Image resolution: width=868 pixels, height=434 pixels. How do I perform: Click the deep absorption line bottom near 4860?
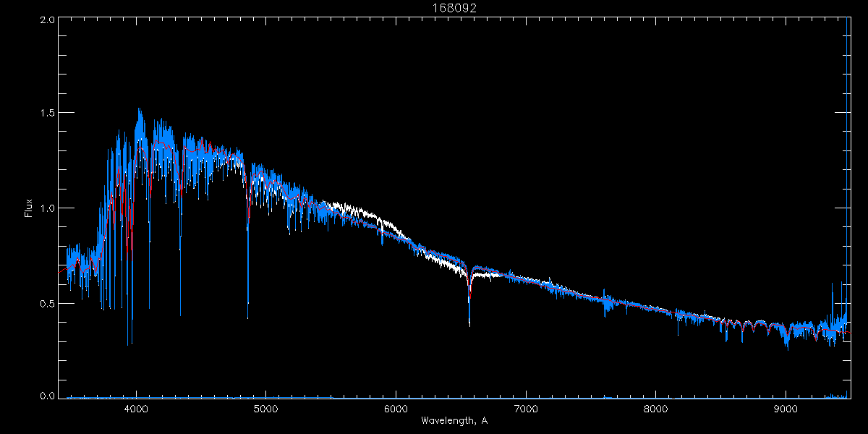pyautogui.click(x=248, y=316)
